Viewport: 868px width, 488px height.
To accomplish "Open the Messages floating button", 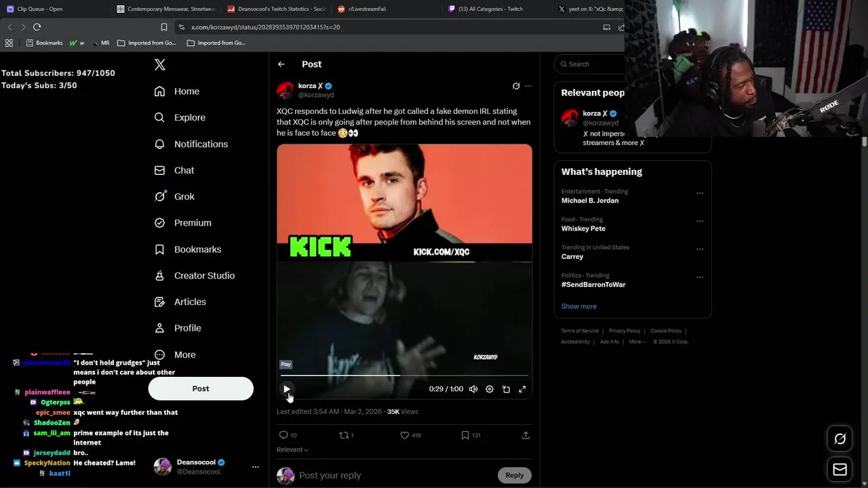I will [840, 470].
